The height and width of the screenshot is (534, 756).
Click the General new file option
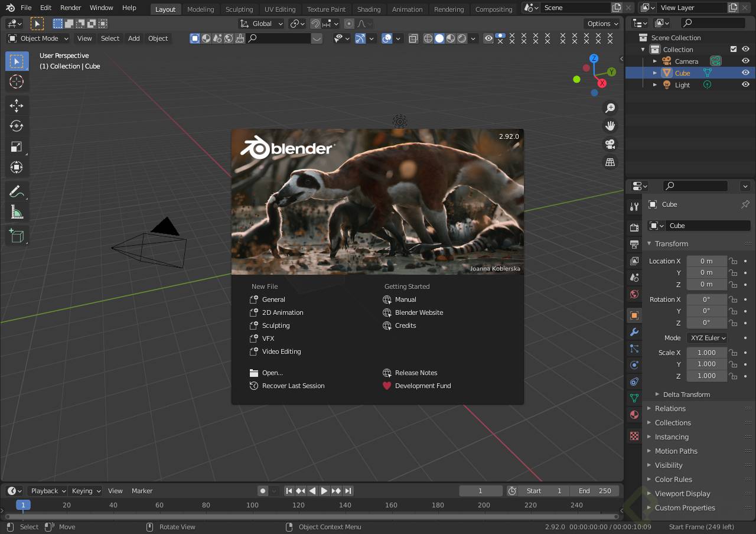click(x=273, y=299)
